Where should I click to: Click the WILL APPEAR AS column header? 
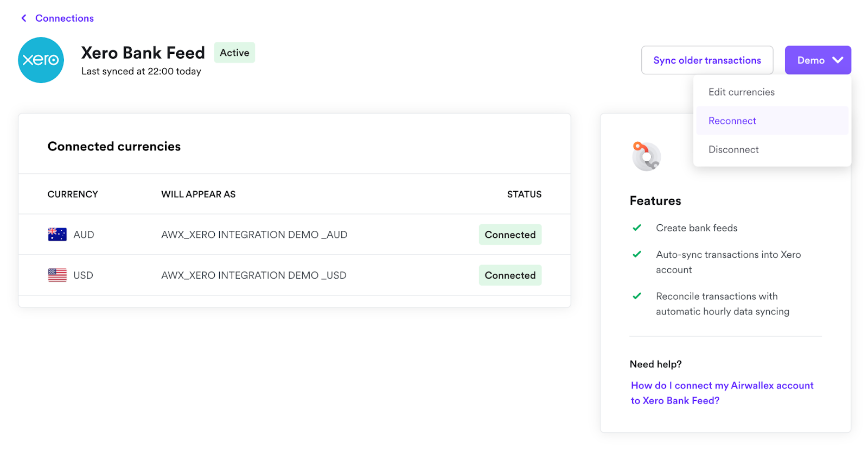pos(199,194)
